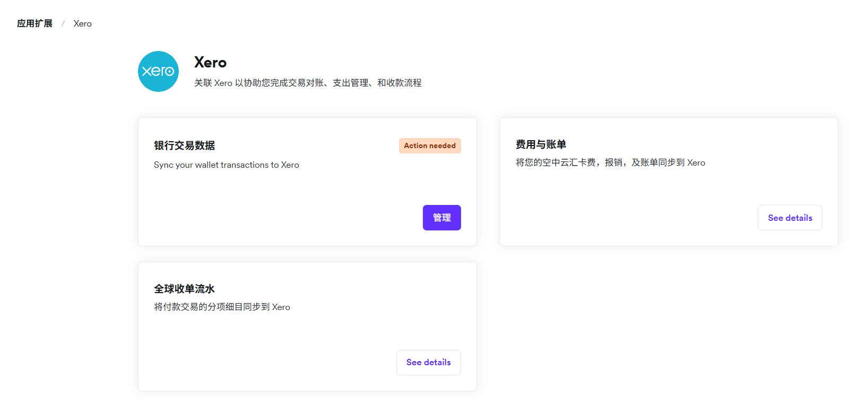Viewport: 868px width, 412px height.
Task: Select the 银行交易数据 card title
Action: 184,145
